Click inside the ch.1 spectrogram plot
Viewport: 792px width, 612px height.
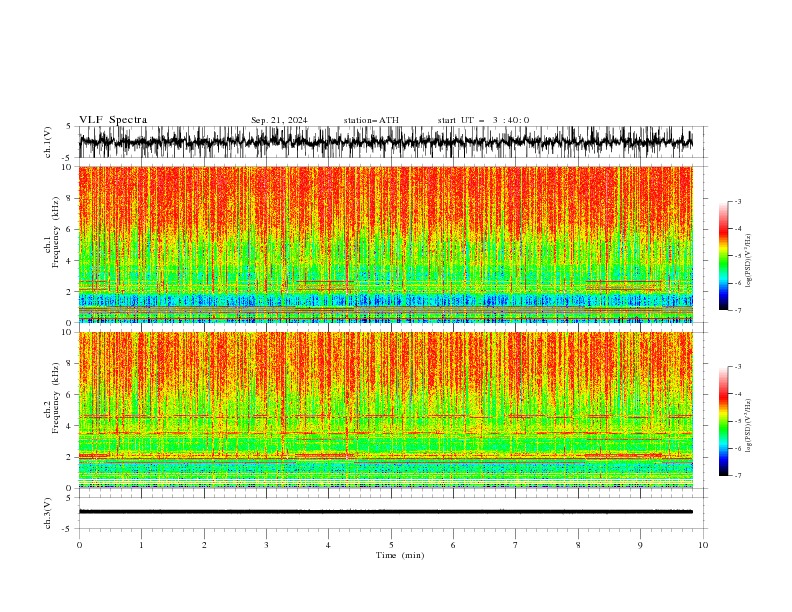tap(385, 244)
